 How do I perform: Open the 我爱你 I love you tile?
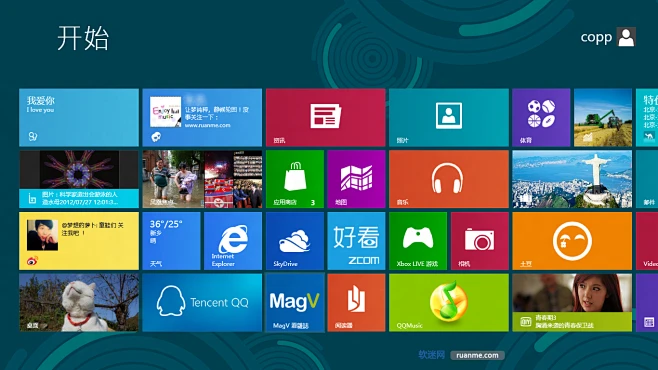point(79,117)
